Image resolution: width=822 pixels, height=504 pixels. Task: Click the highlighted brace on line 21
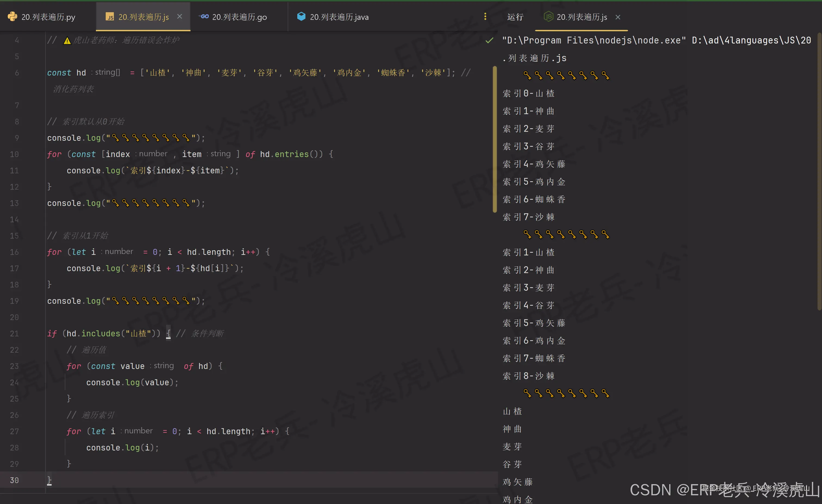coord(168,333)
